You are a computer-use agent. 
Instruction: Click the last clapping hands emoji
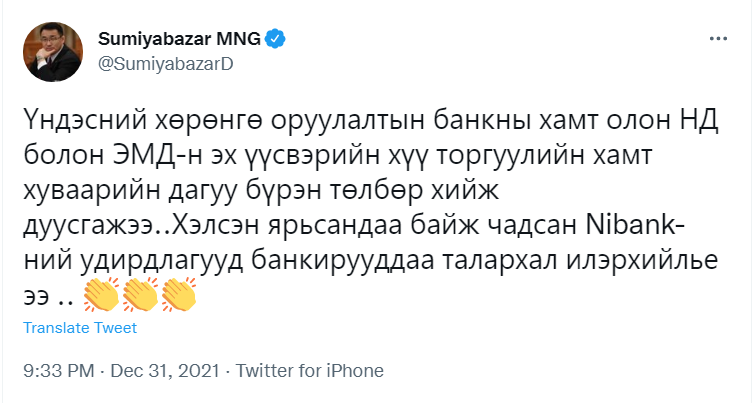[x=178, y=294]
